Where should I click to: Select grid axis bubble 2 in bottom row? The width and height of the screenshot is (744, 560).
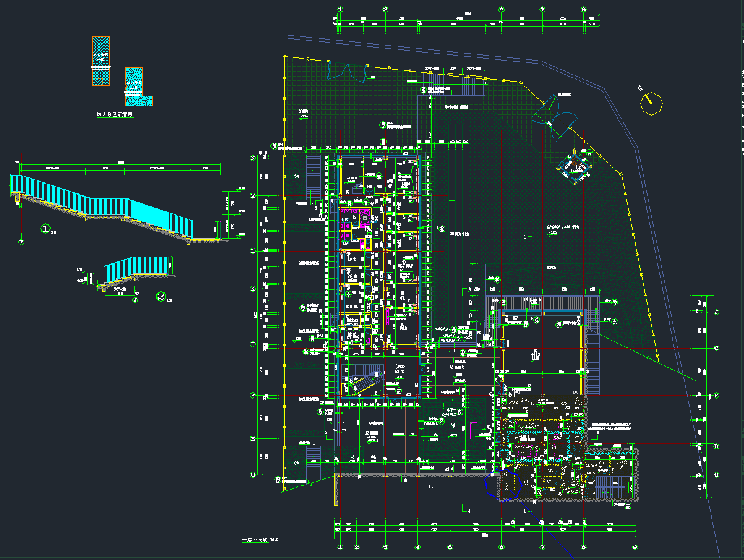pyautogui.click(x=356, y=547)
